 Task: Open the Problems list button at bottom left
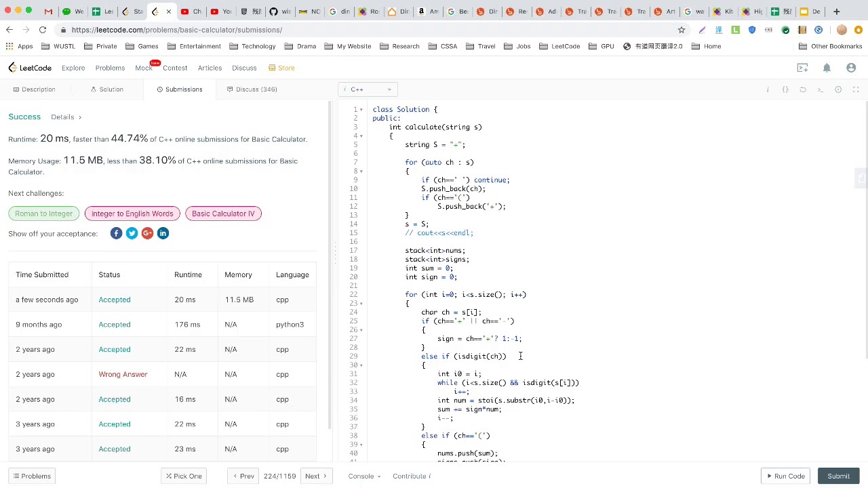pos(31,476)
